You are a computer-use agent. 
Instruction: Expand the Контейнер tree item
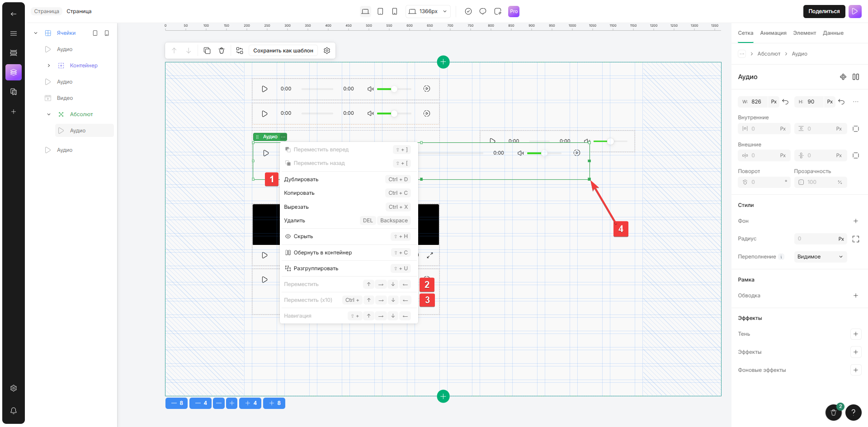49,66
